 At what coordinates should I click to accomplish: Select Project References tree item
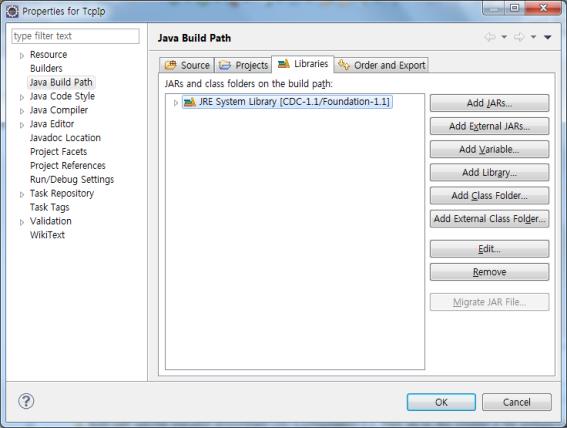tap(68, 166)
